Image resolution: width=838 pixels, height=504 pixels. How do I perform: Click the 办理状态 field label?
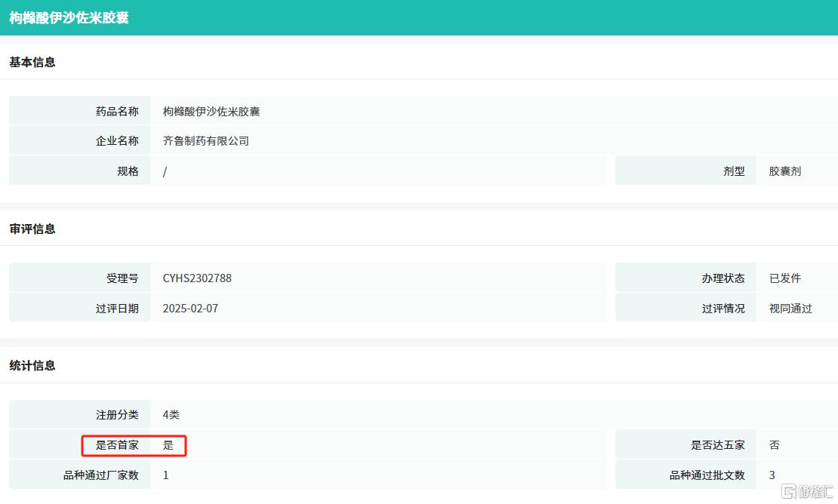tap(723, 278)
